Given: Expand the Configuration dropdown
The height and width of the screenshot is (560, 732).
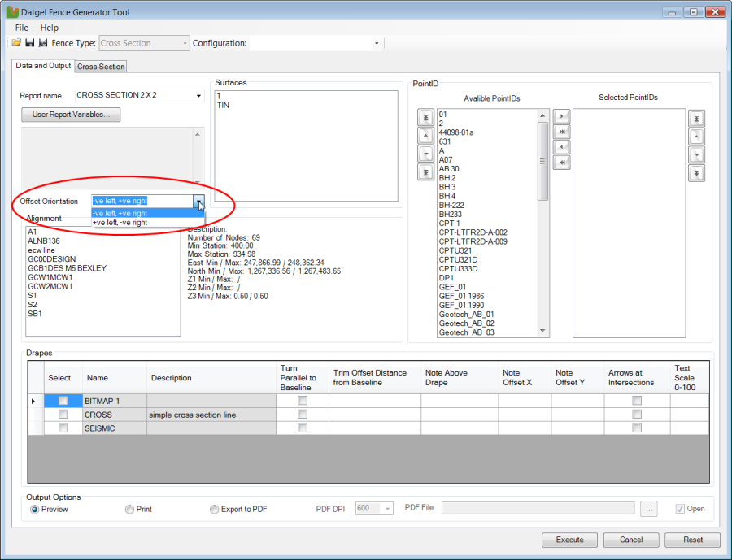Looking at the screenshot, I should click(x=377, y=43).
